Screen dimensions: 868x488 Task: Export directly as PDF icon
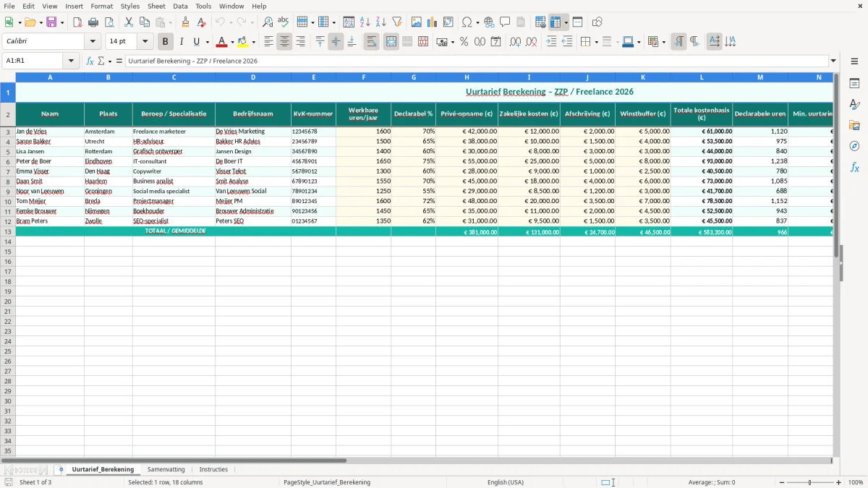click(x=77, y=22)
